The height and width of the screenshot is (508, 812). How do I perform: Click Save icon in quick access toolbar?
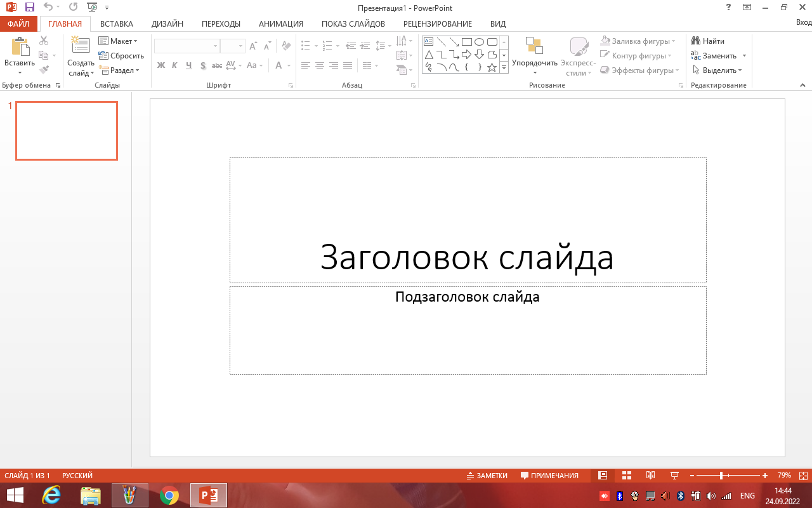[30, 8]
